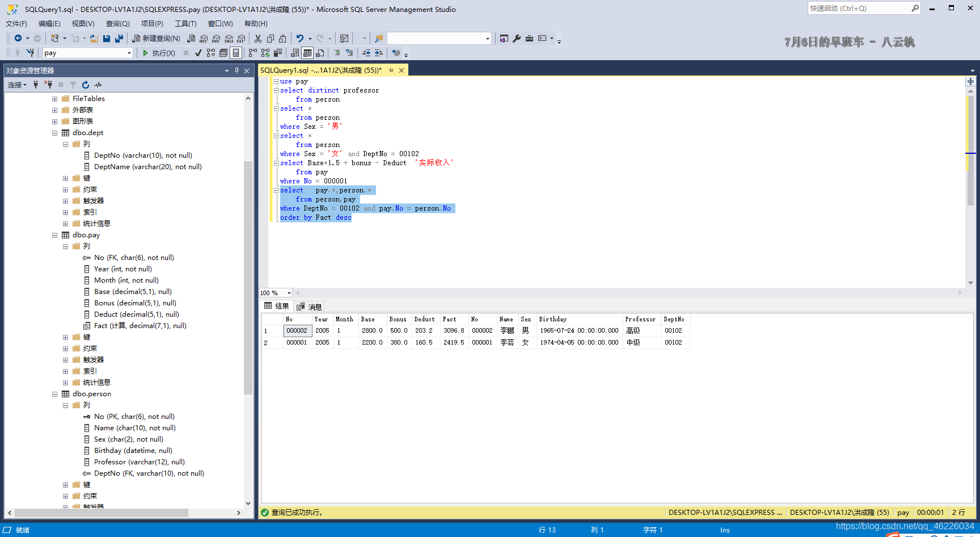Expand the 外部表 folder

coord(55,110)
